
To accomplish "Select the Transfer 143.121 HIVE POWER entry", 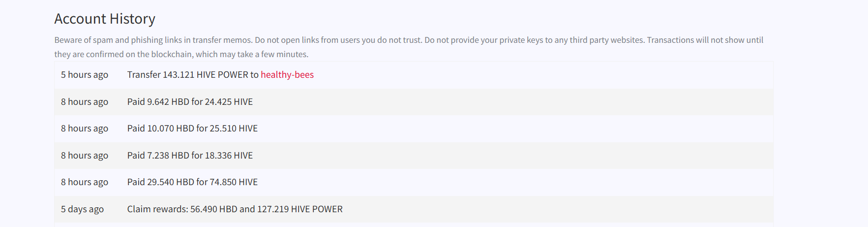I will (x=220, y=75).
